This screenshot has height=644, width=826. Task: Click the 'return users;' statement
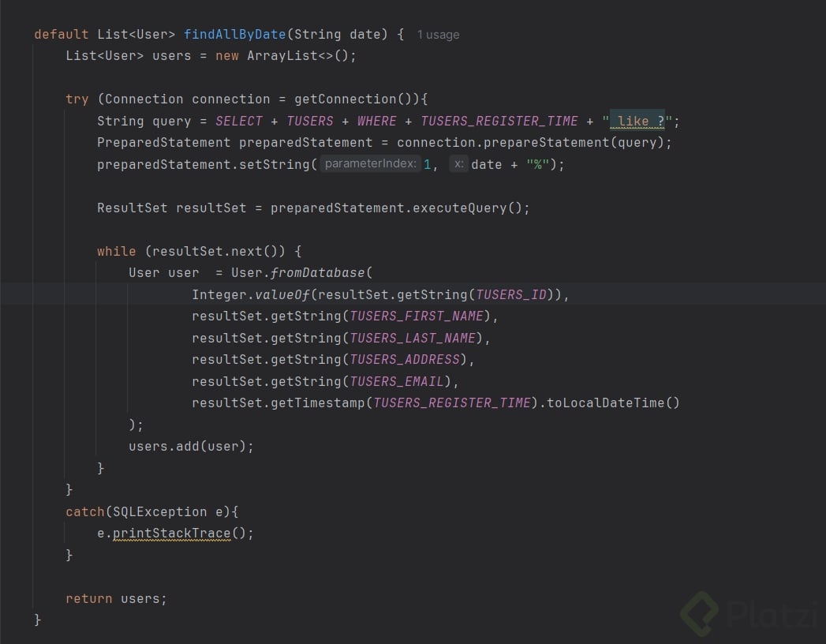pos(116,599)
